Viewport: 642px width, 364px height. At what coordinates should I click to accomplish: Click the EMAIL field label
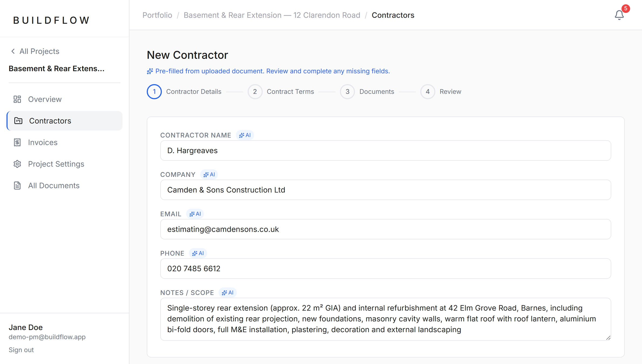click(171, 214)
